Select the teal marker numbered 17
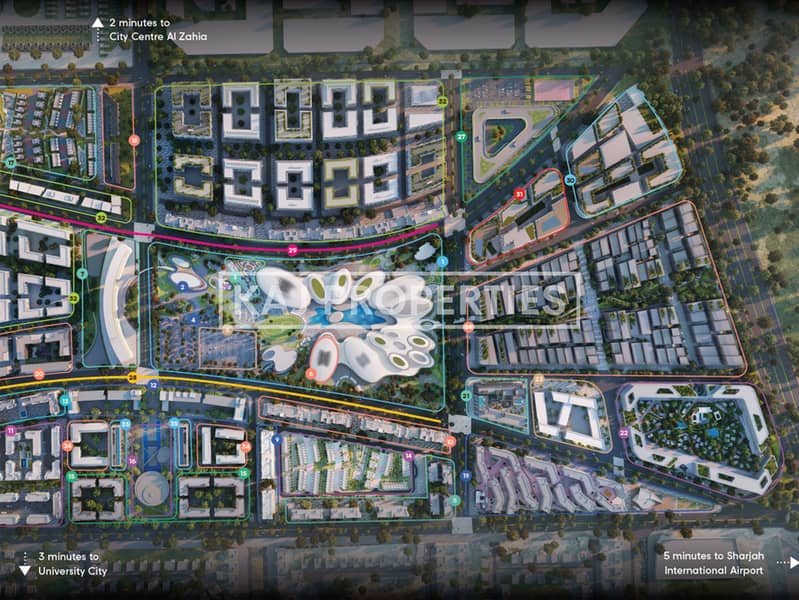The image size is (799, 600). (x=11, y=163)
